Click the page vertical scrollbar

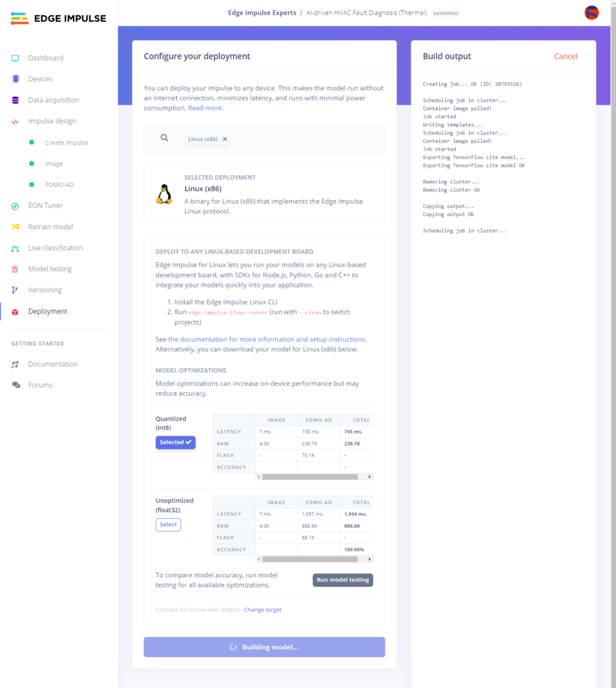[x=613, y=344]
